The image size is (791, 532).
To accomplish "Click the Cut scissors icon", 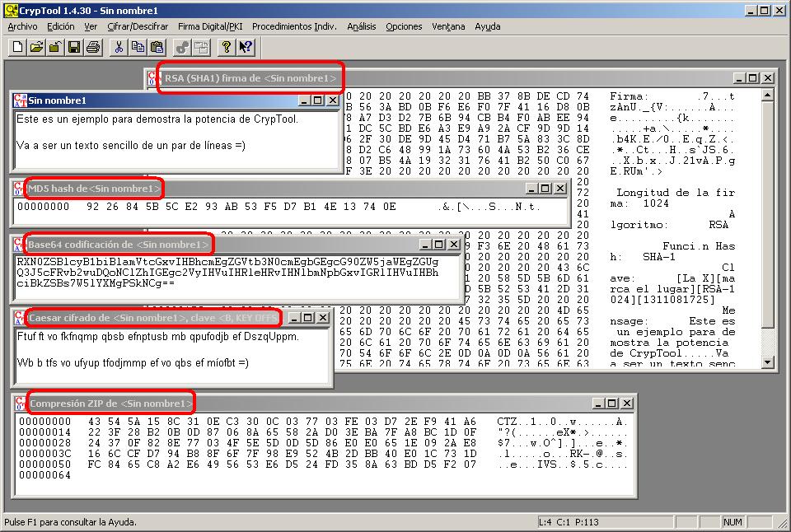I will pos(119,48).
